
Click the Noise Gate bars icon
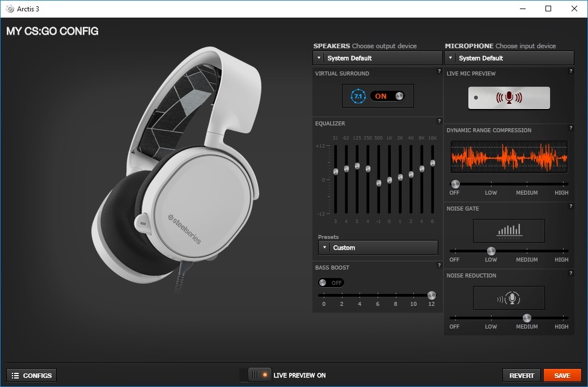click(x=509, y=231)
